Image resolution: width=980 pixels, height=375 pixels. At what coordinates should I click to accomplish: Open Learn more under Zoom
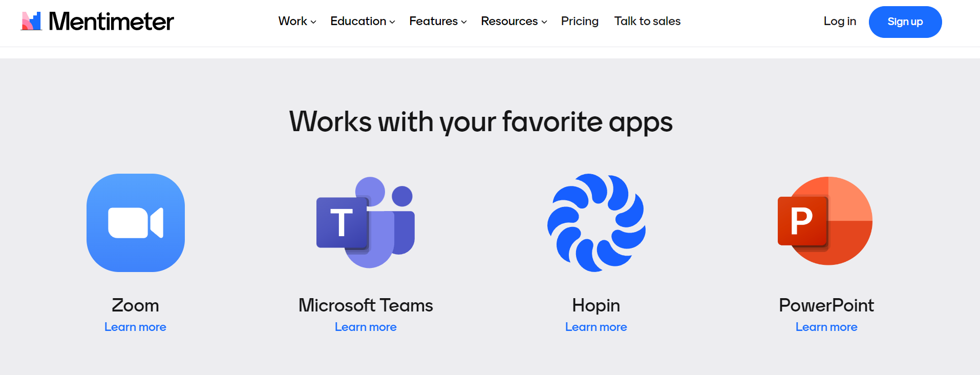click(135, 327)
